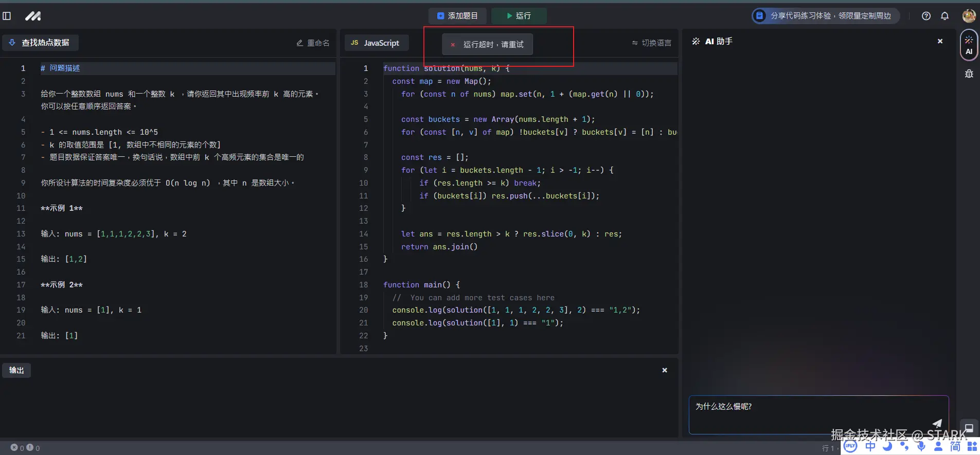Open 切换语言 language switcher

coord(651,43)
